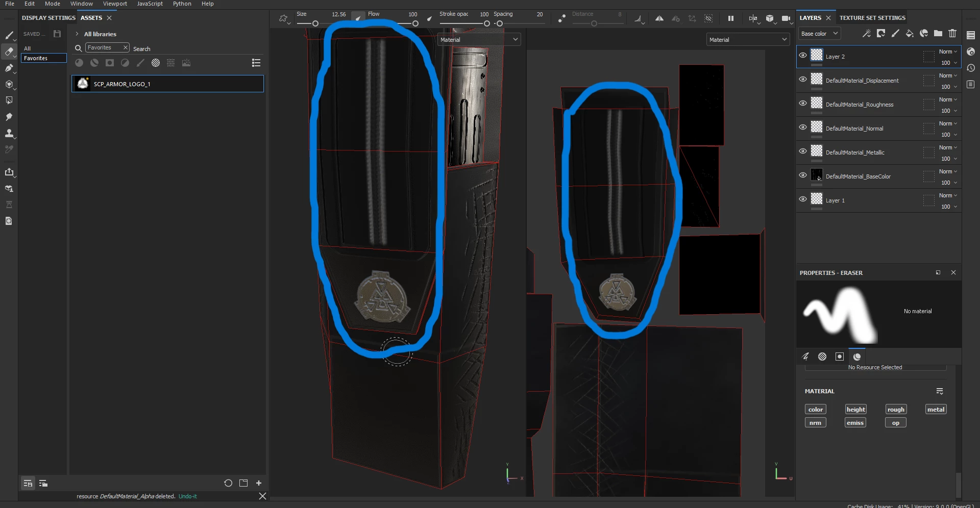This screenshot has width=980, height=508.
Task: Add a new fill layer
Action: (910, 34)
